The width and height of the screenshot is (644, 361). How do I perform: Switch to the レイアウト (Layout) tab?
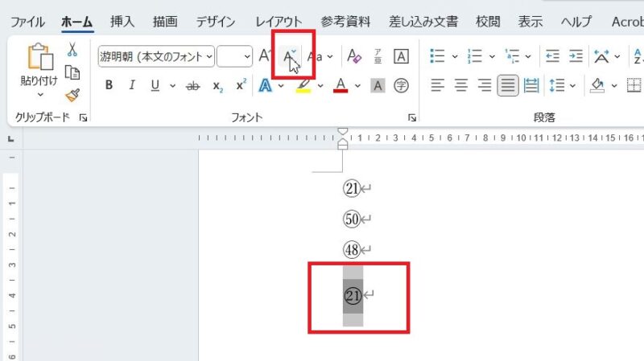tap(279, 22)
